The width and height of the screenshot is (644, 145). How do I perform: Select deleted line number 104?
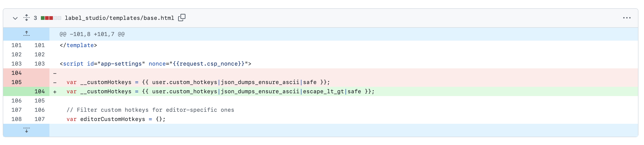pyautogui.click(x=16, y=73)
